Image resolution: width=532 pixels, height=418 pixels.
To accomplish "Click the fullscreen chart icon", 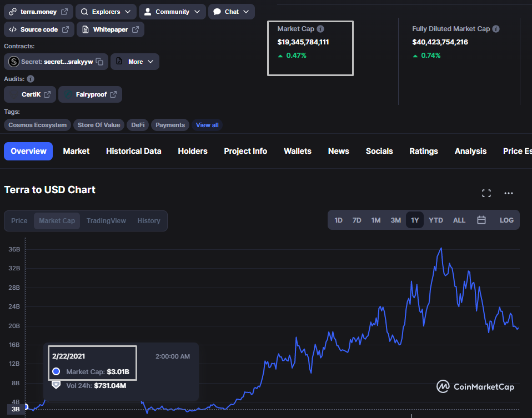I will (486, 193).
